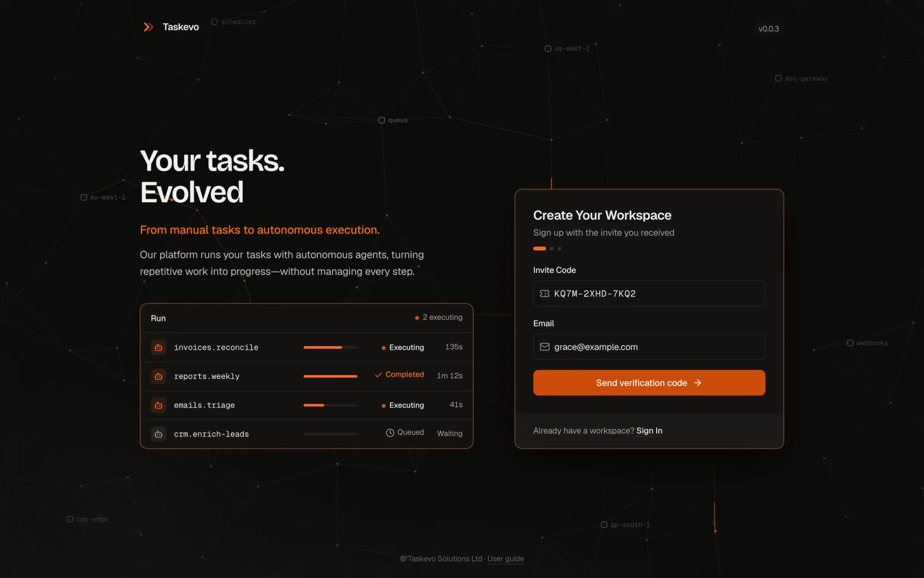This screenshot has width=924, height=578.
Task: Click the active orange step indicator
Action: click(x=539, y=249)
